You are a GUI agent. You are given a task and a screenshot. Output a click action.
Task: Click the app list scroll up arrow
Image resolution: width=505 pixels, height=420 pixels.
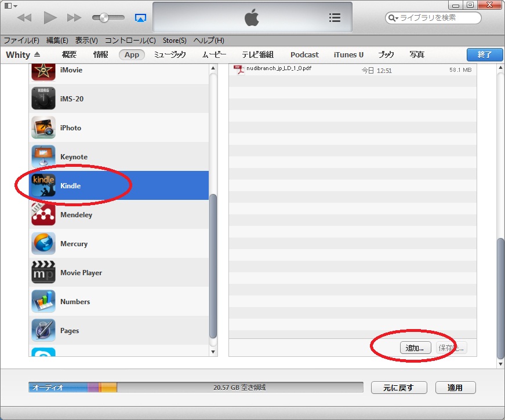(213, 68)
